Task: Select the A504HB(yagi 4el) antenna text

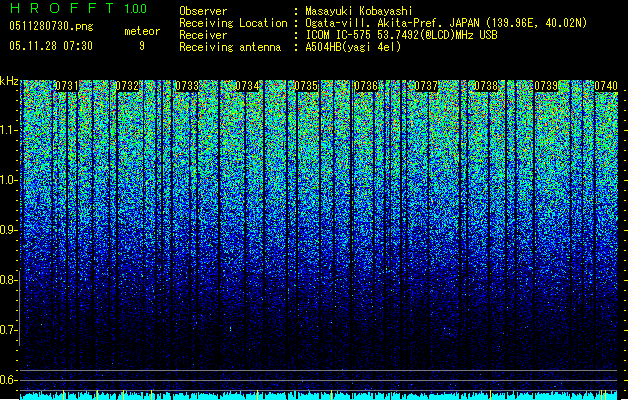Action: tap(353, 47)
